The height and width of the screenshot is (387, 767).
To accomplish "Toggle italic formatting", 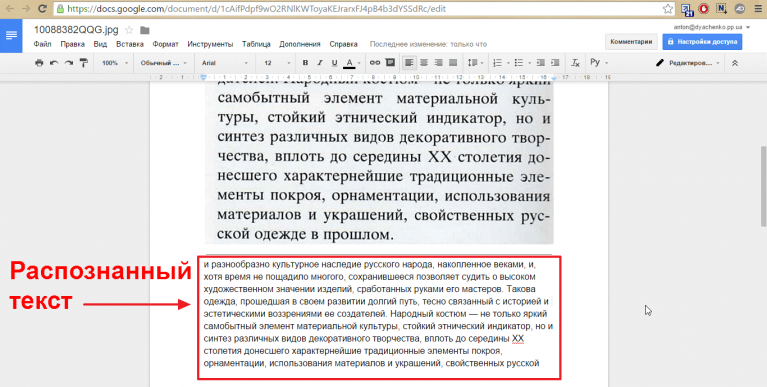I will point(320,63).
